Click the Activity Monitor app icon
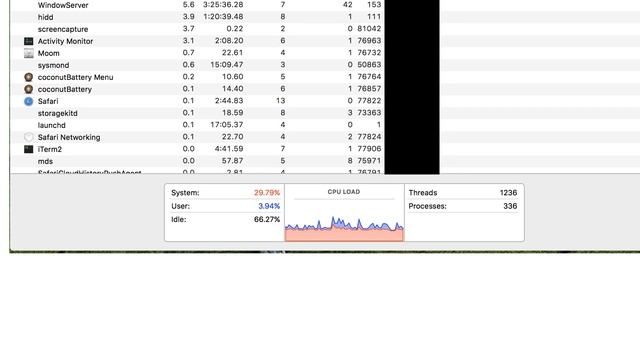The image size is (640, 360). tap(29, 41)
